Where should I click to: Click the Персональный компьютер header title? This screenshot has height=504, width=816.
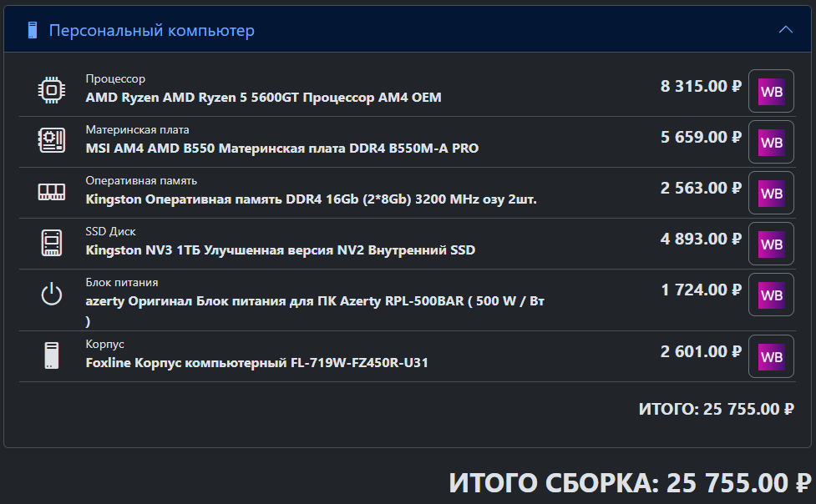click(151, 30)
